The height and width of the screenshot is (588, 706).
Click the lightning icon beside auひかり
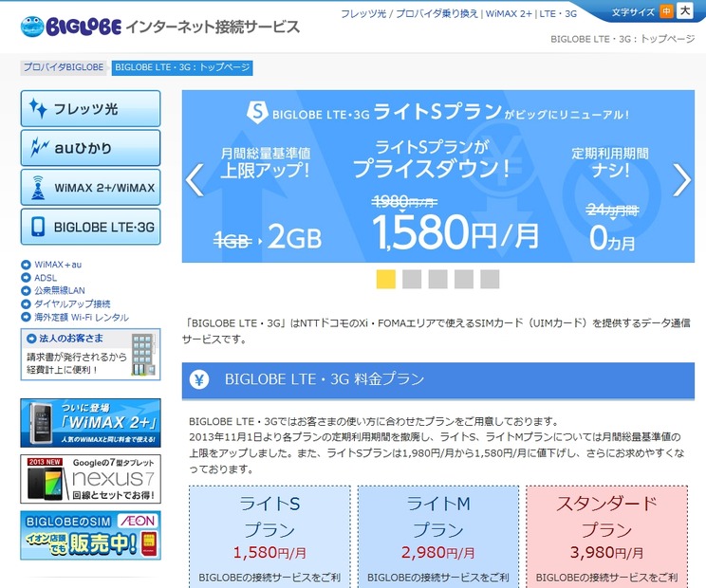click(40, 147)
